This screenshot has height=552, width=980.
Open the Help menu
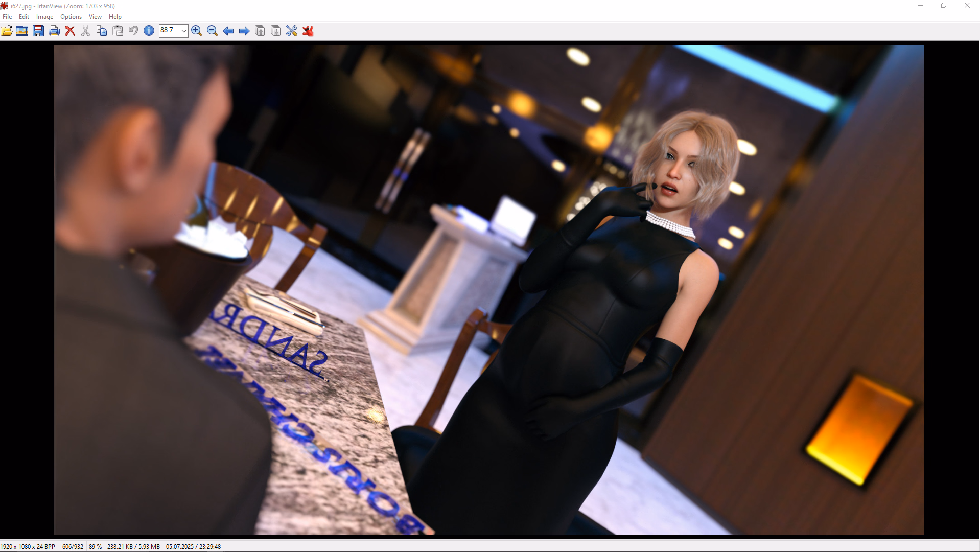(115, 17)
